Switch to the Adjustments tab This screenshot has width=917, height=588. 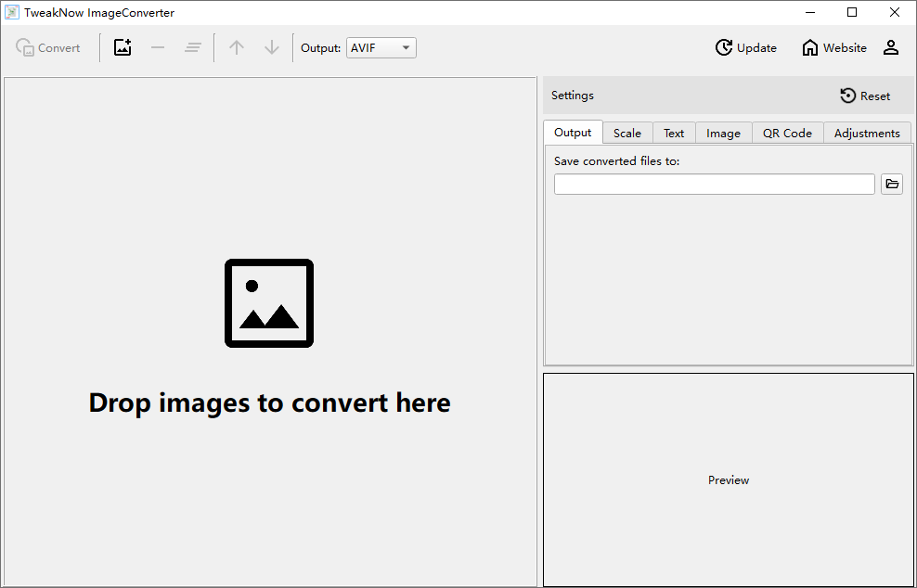(x=866, y=133)
